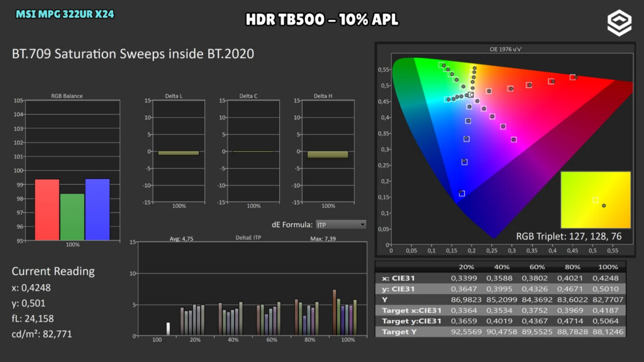Screen dimensions: 644x362
Task: Click the x: CIE31 row label
Action: point(398,278)
